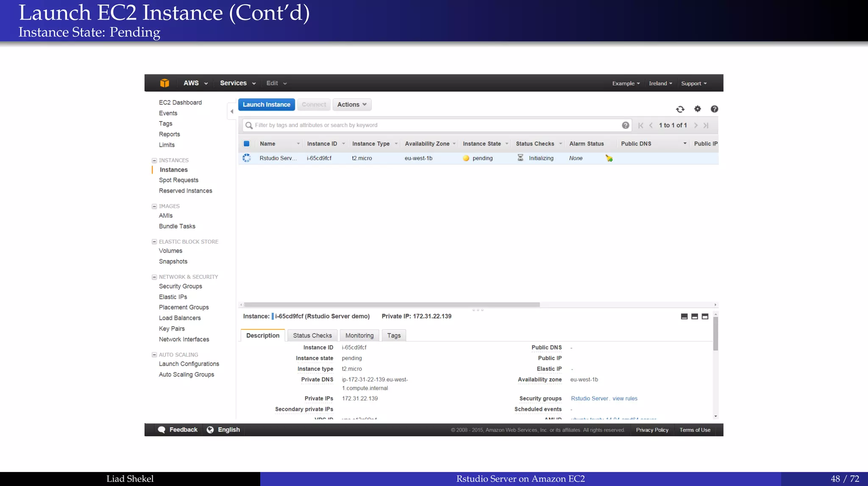
Task: Open the Actions dropdown
Action: pyautogui.click(x=352, y=105)
